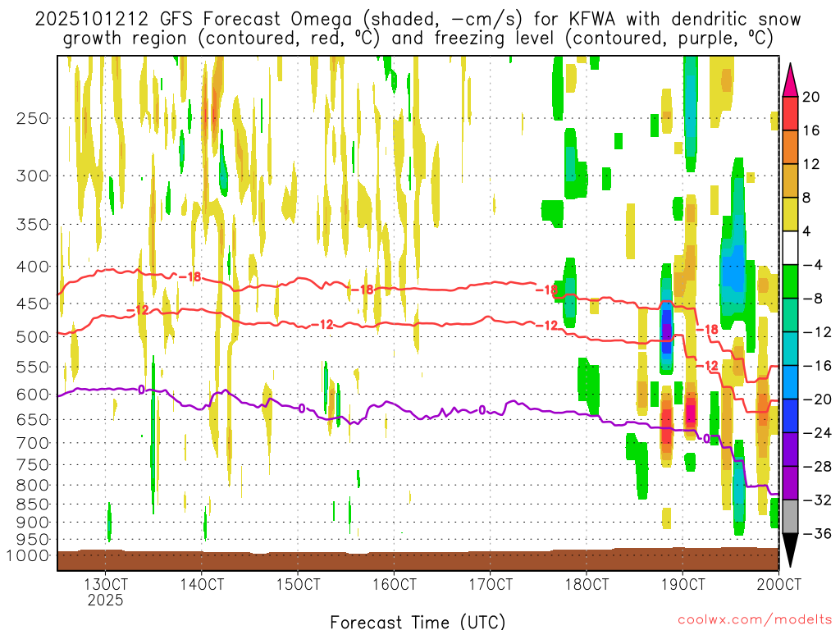Pick the dark blue colorbar swatch between -20 and -24
This screenshot has height=630, width=840.
click(790, 416)
